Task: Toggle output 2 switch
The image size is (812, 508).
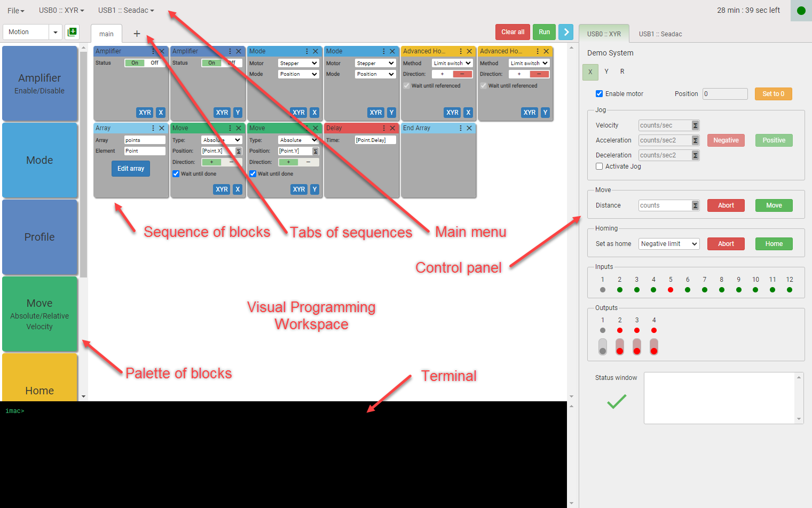Action: click(x=620, y=347)
